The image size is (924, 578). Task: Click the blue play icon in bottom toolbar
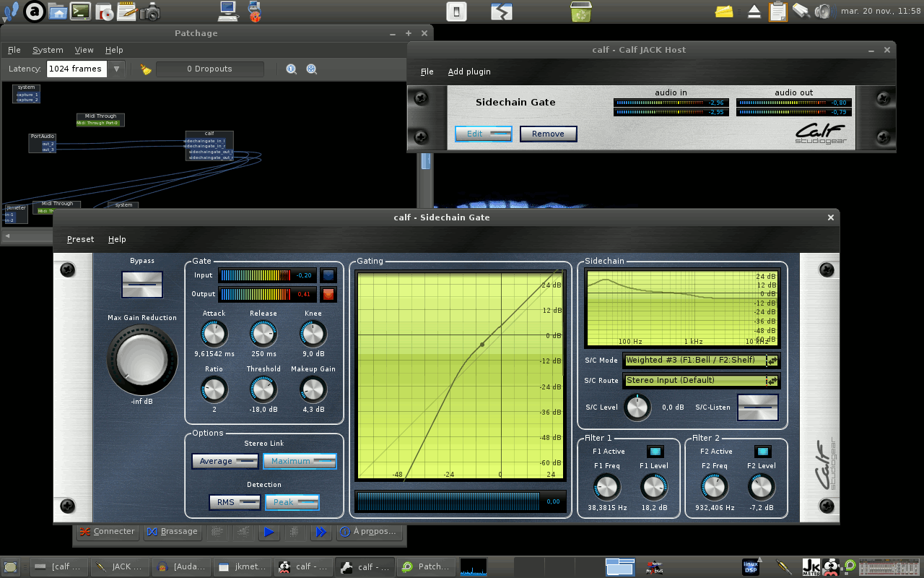tap(269, 532)
